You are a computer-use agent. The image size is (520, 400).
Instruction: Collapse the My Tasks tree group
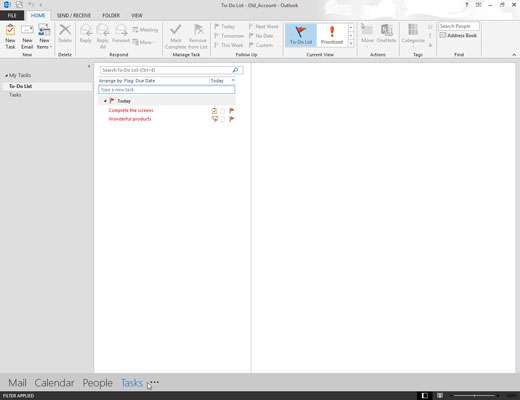coord(6,76)
